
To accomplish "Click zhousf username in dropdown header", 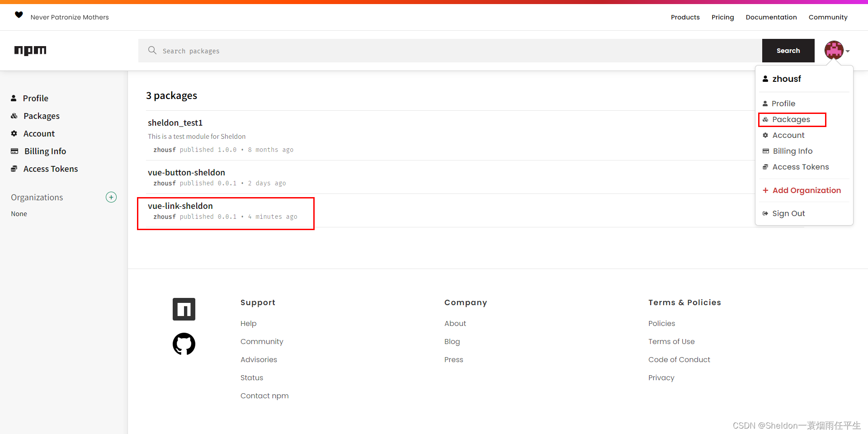I will pyautogui.click(x=787, y=79).
